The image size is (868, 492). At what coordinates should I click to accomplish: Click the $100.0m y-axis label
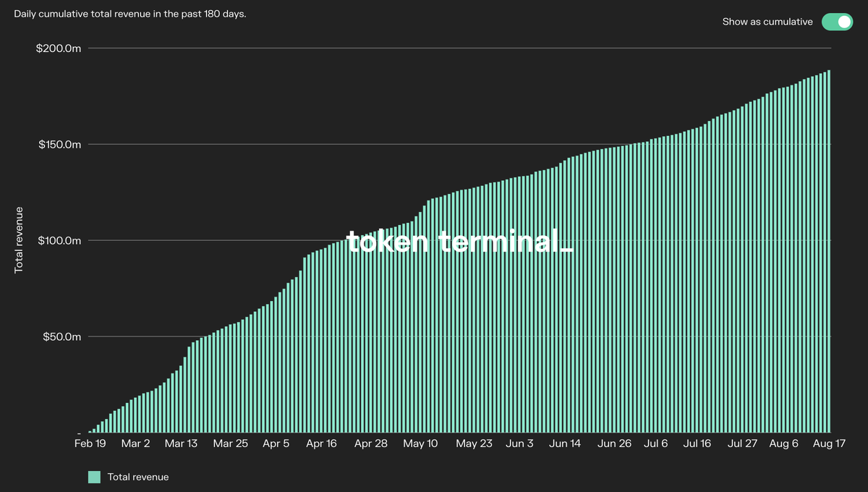click(x=61, y=241)
